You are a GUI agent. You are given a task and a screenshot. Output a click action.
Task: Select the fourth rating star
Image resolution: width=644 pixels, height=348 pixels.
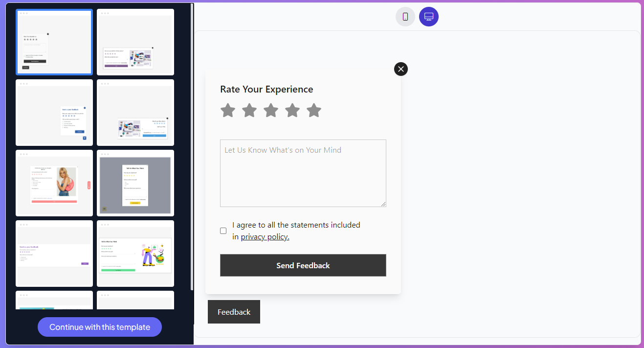click(x=292, y=110)
